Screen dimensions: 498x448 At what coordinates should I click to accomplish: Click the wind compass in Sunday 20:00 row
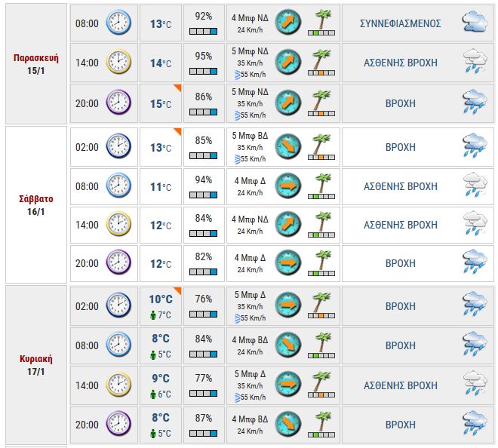(287, 424)
